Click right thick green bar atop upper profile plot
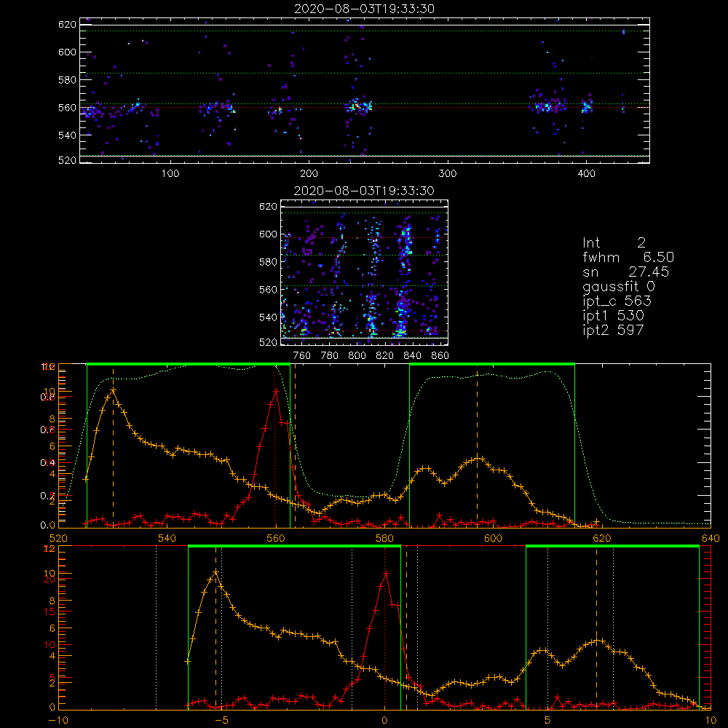This screenshot has height=728, width=728. click(x=492, y=364)
